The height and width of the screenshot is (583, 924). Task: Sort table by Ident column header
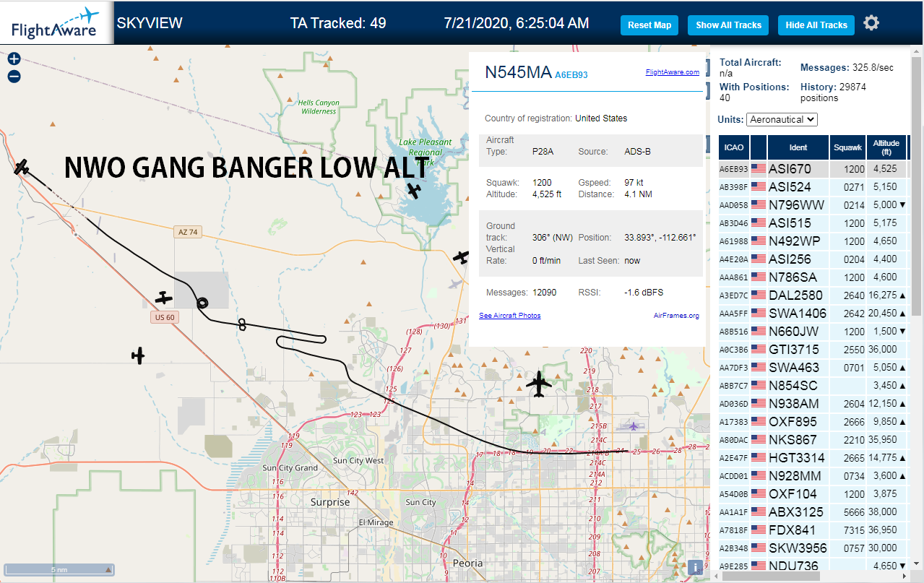[x=798, y=147]
